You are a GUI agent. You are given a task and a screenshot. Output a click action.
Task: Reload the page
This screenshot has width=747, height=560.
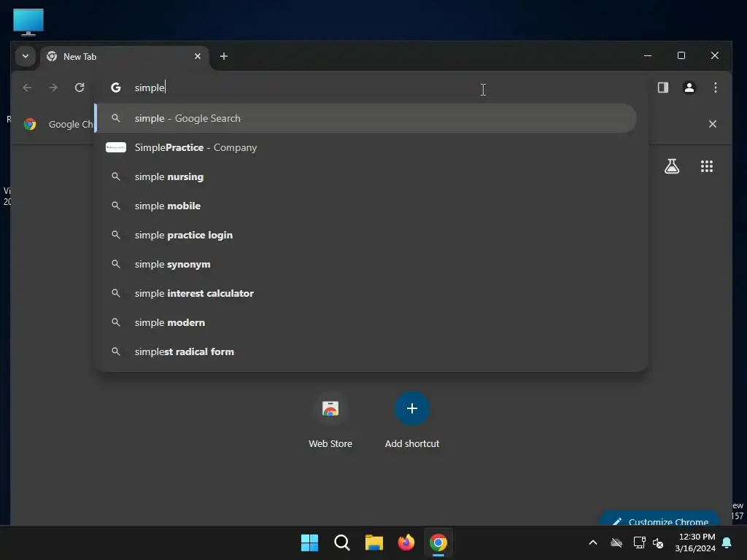point(80,87)
